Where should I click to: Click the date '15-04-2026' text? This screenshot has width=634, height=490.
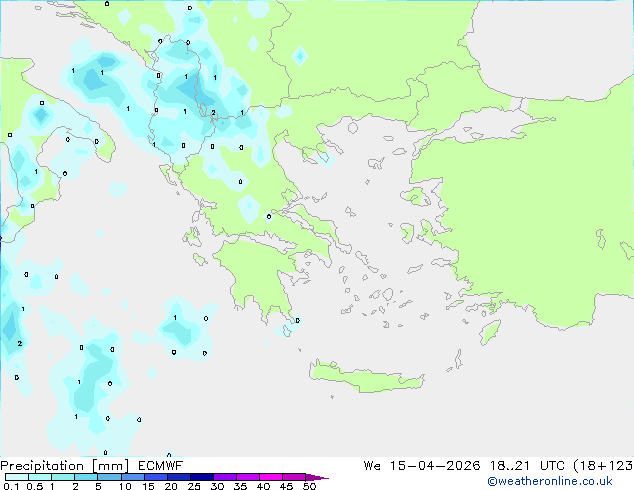point(435,466)
